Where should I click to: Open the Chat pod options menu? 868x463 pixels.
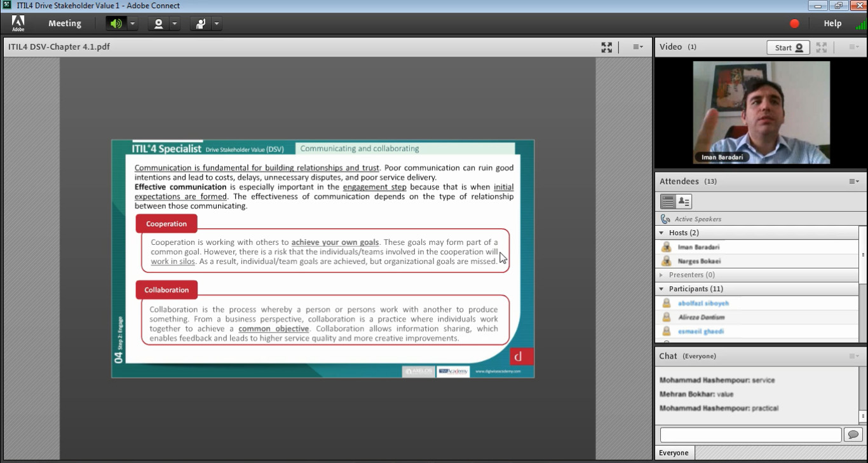click(x=855, y=356)
